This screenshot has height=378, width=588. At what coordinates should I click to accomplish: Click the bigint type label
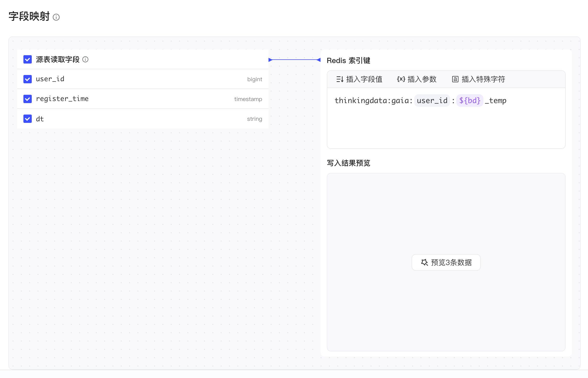coord(254,79)
